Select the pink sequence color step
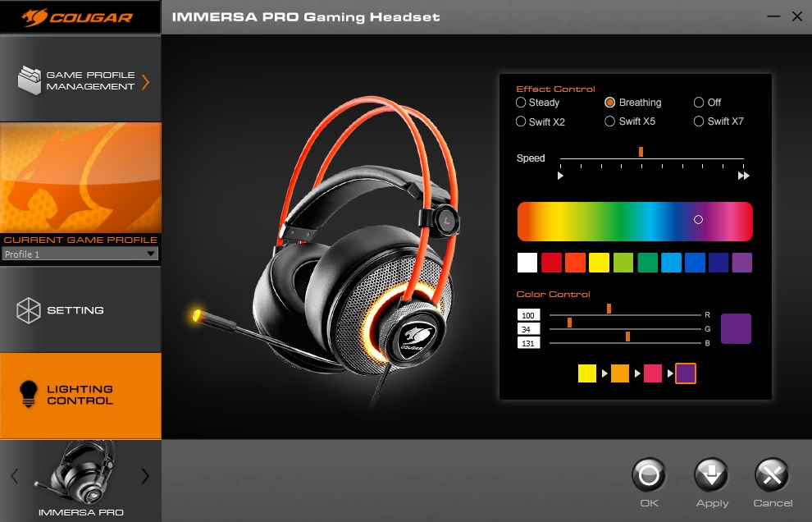Viewport: 812px width, 522px height. pos(653,373)
